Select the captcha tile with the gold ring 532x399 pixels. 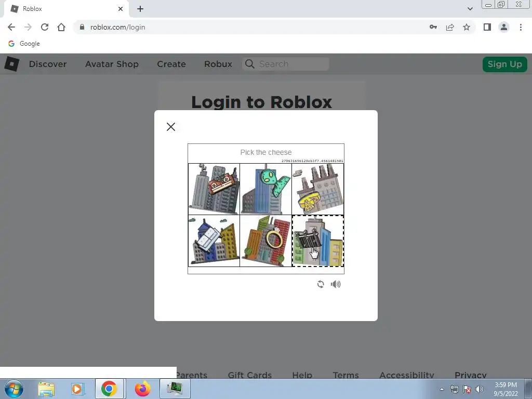[x=266, y=241]
